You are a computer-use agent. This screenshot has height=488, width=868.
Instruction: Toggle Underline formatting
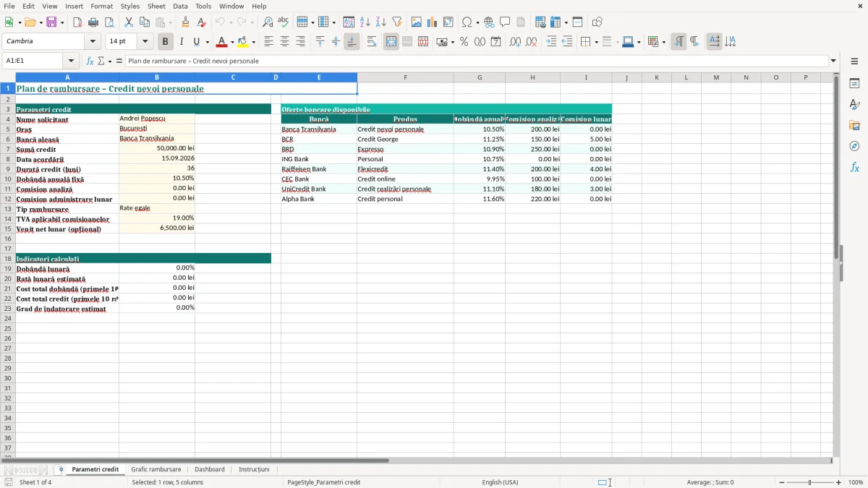click(196, 42)
